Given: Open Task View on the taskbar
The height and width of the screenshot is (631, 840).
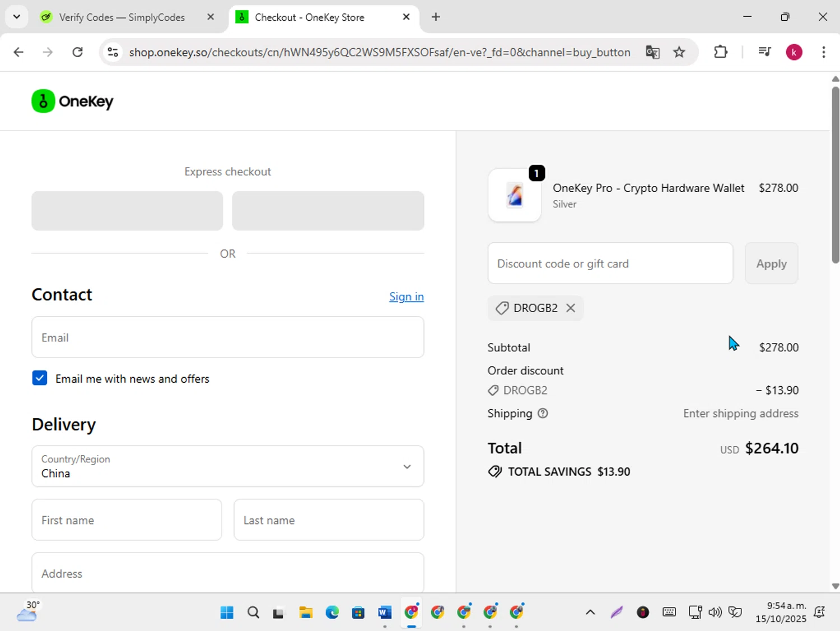Looking at the screenshot, I should click(x=278, y=613).
